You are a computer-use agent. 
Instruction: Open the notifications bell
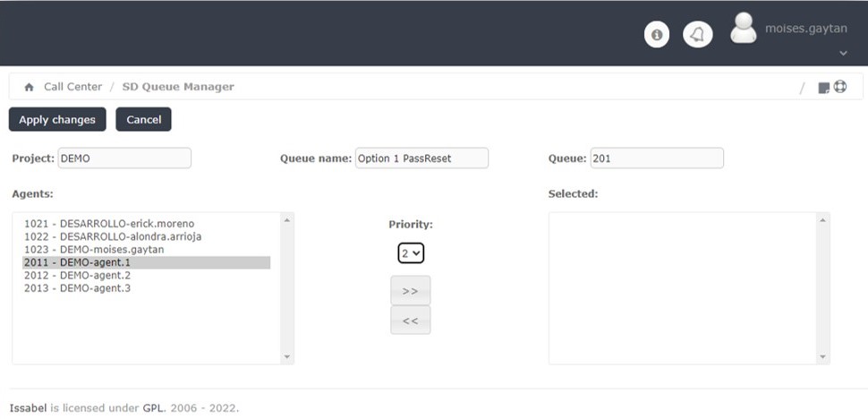click(698, 35)
